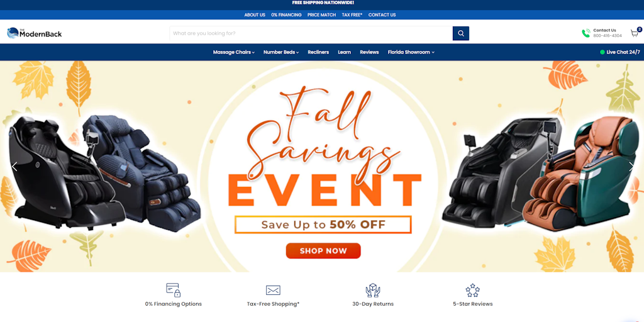Image resolution: width=644 pixels, height=322 pixels.
Task: Start Live Chat 24/7
Action: 619,52
